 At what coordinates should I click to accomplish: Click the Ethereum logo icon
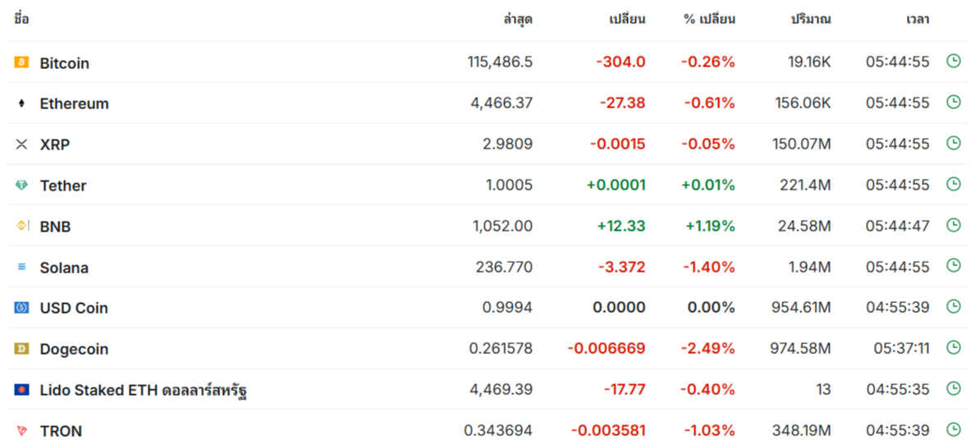coord(22,103)
